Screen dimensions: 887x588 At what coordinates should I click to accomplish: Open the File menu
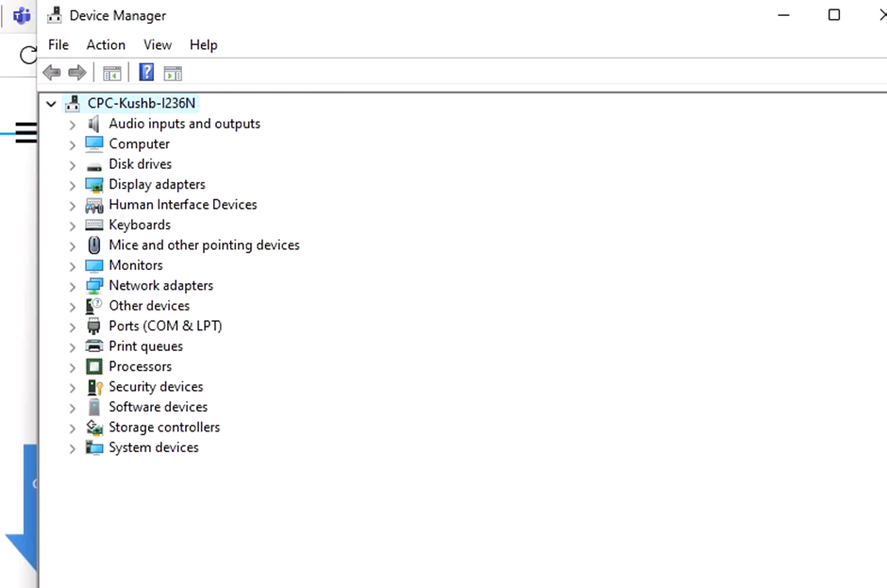point(59,44)
